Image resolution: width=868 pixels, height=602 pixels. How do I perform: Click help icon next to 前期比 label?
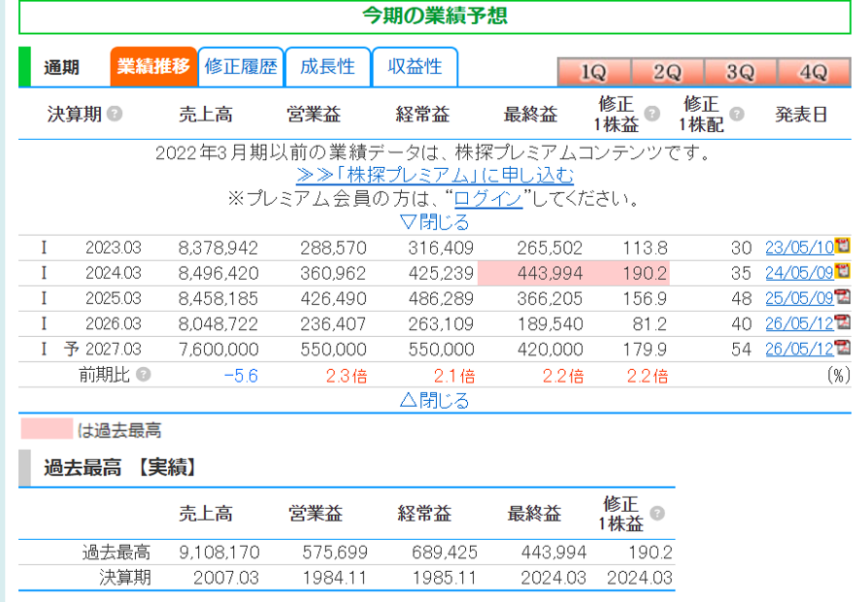[x=144, y=375]
